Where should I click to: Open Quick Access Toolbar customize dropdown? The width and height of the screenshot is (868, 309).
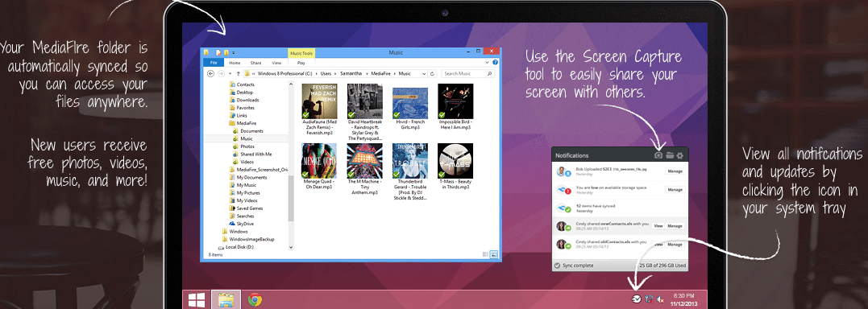coord(234,52)
